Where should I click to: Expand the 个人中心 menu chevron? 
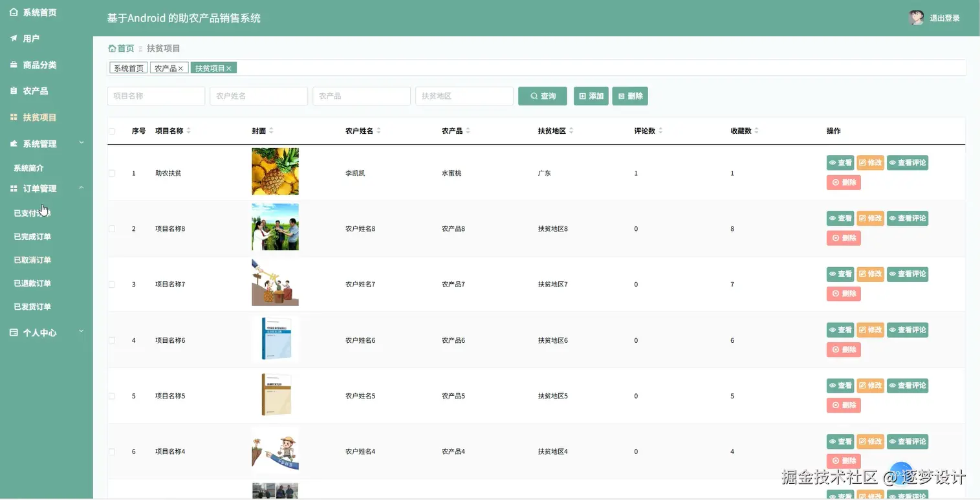82,332
